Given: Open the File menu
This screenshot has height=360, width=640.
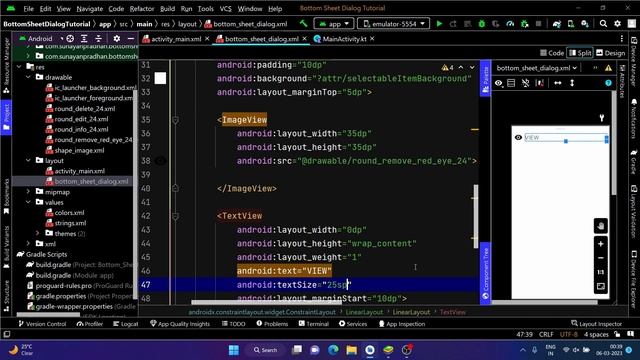Looking at the screenshot, I should tap(29, 9).
